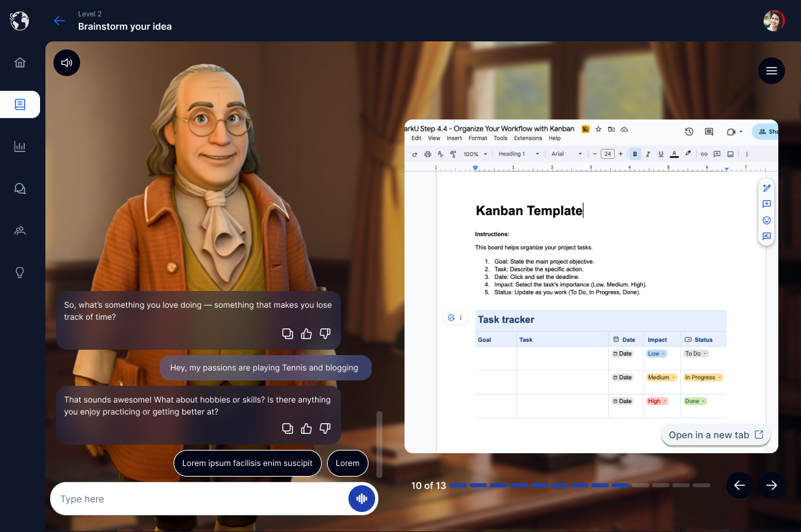Open version history in the document header
The width and height of the screenshot is (801, 532).
click(x=690, y=132)
